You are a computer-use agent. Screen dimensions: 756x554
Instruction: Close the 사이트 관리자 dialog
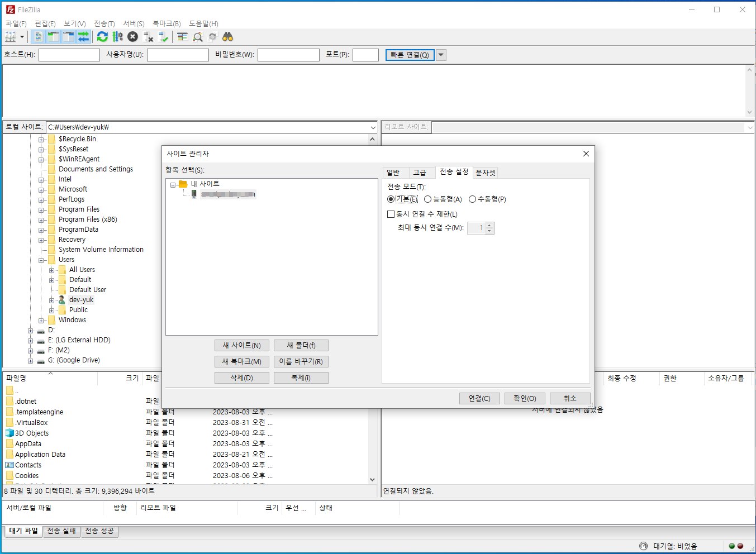pos(586,154)
